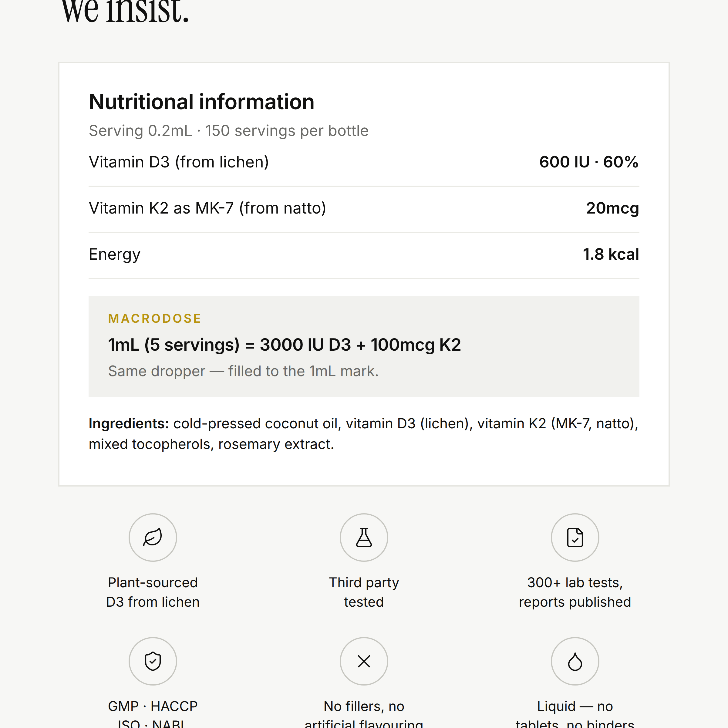Click the lab flask icon
Image resolution: width=728 pixels, height=728 pixels.
click(x=364, y=537)
